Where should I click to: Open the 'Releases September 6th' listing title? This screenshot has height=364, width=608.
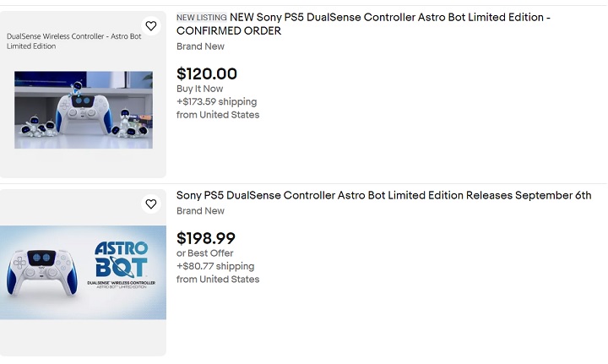383,195
